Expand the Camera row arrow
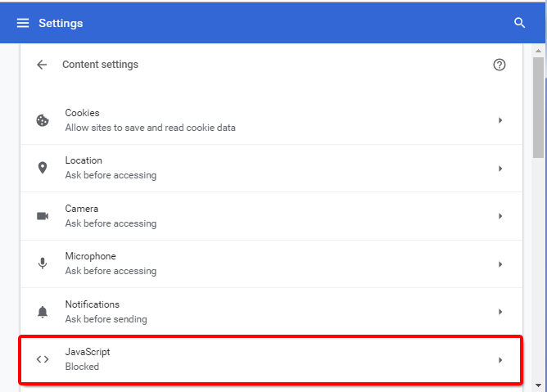The image size is (547, 392). point(500,216)
